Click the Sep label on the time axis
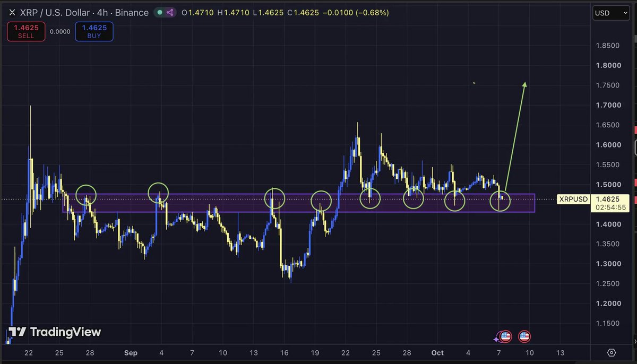This screenshot has width=637, height=364. pyautogui.click(x=131, y=353)
